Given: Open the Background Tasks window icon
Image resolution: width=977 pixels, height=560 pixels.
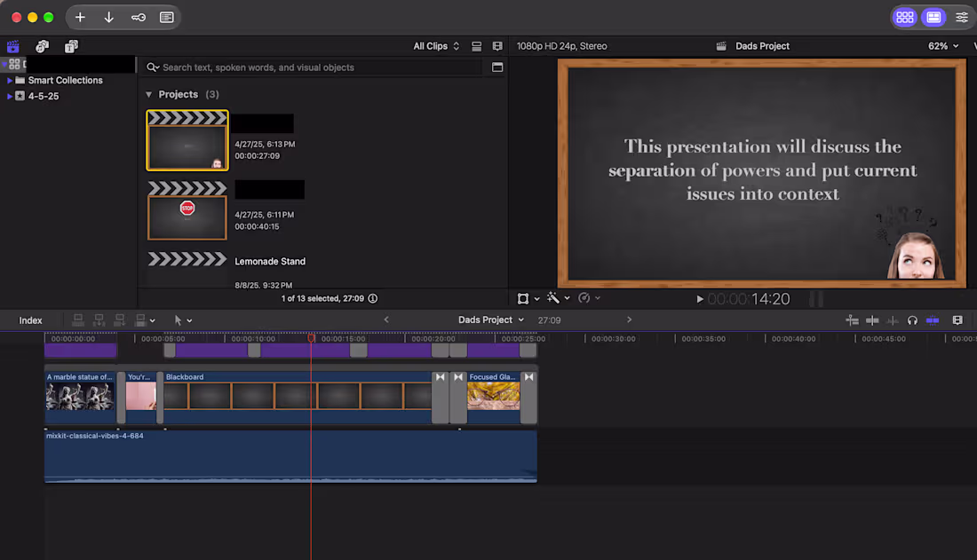Looking at the screenshot, I should (166, 18).
